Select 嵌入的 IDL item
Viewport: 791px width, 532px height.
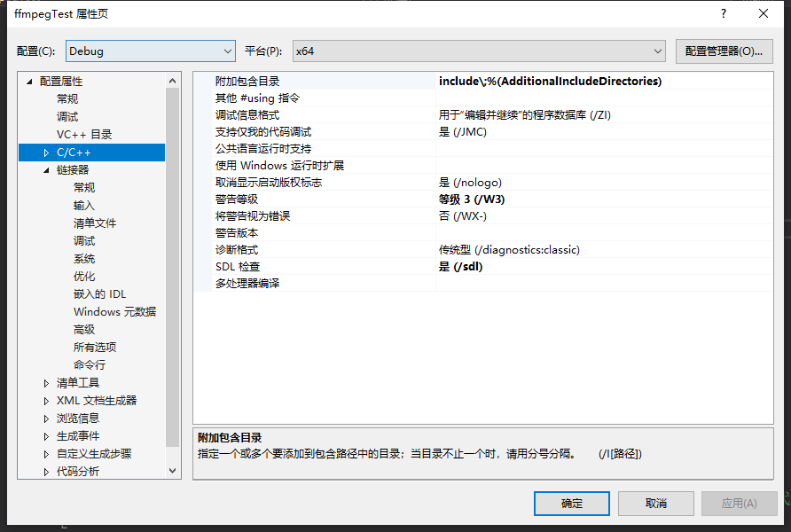click(100, 294)
